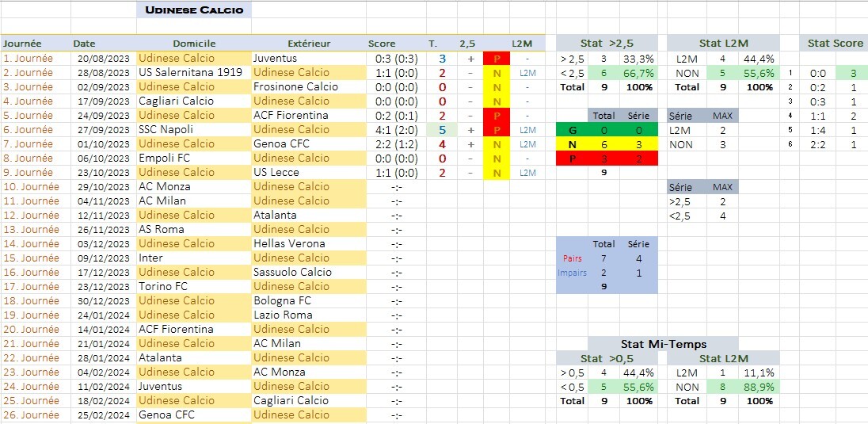Click the date 28/08/2023
868x424 pixels.
click(104, 73)
